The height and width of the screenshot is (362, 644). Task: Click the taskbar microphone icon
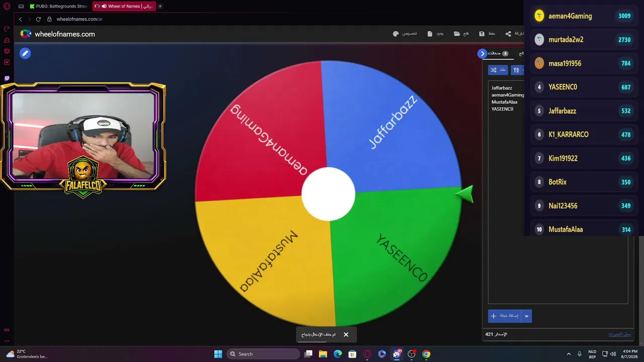point(580,354)
